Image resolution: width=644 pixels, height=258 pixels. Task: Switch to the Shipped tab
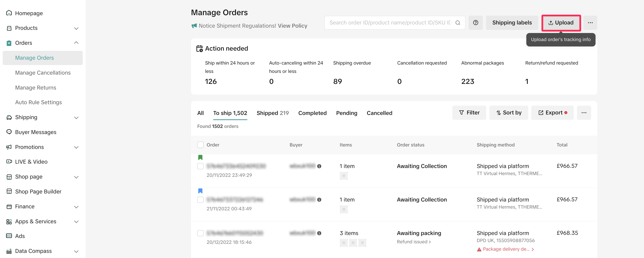coord(272,113)
